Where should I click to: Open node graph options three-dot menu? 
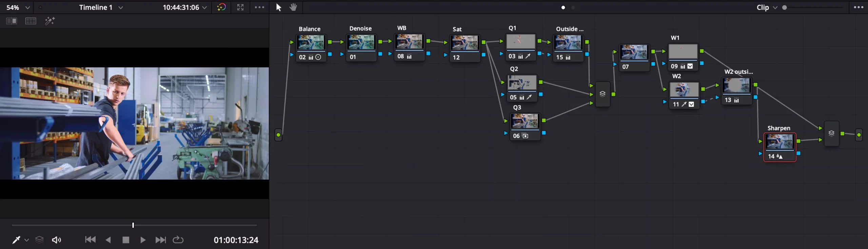click(858, 7)
